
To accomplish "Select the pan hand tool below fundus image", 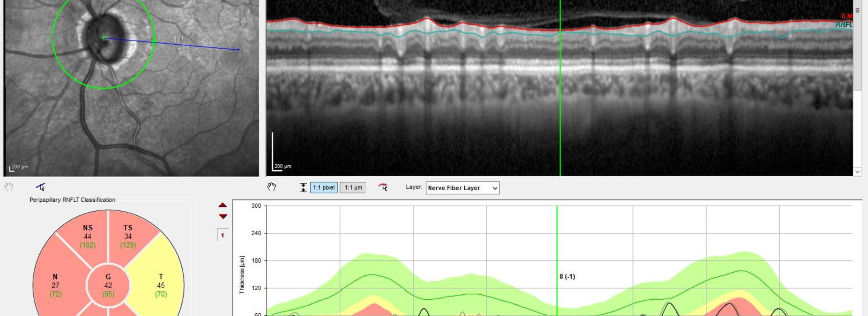I will click(x=9, y=187).
